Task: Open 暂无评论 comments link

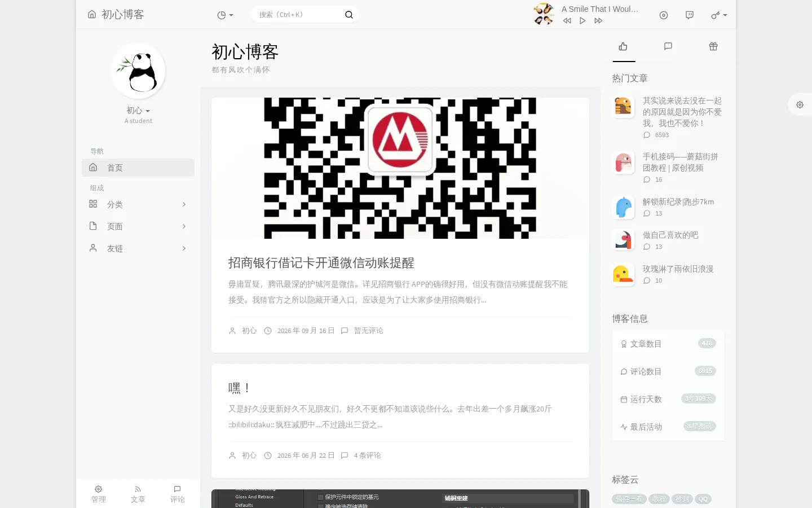Action: click(x=368, y=331)
